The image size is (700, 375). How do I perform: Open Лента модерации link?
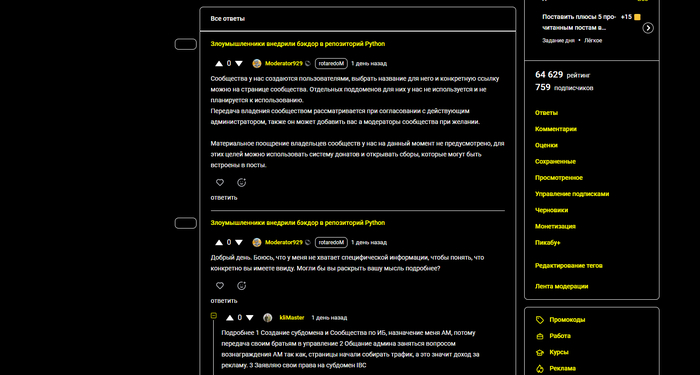(x=562, y=287)
